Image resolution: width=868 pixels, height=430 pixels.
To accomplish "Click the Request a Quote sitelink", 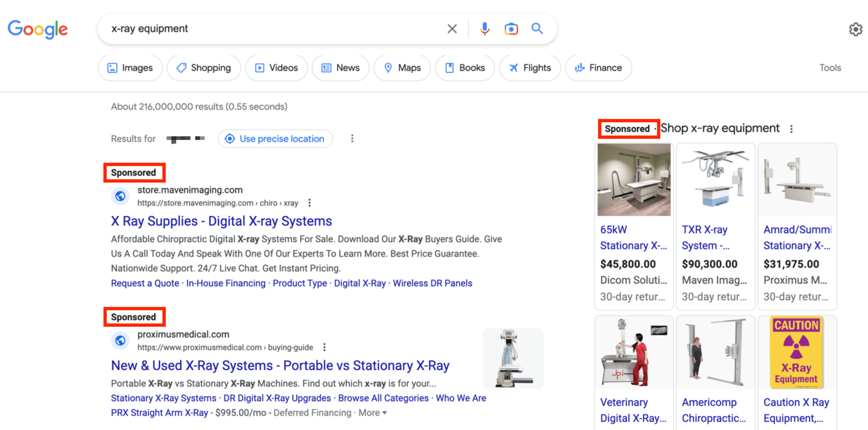I will [145, 283].
